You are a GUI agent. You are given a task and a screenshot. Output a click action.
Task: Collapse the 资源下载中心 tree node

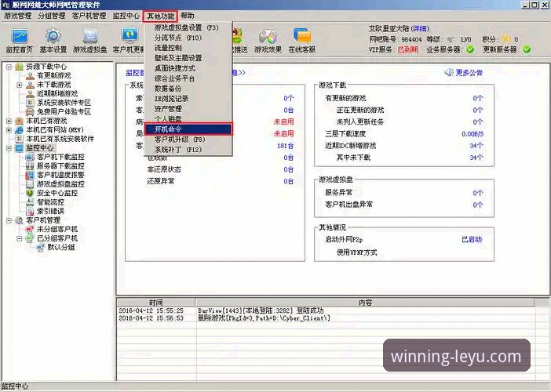pyautogui.click(x=9, y=67)
